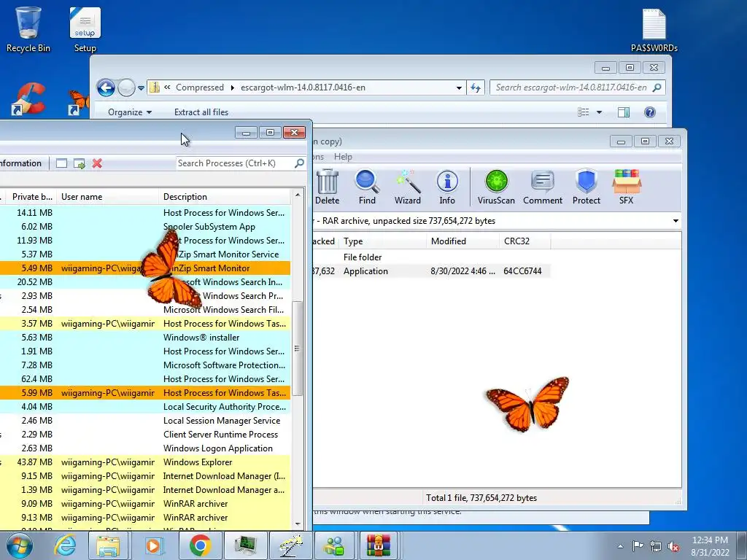
Task: Click the chevron before Compressed in the breadcrumb
Action: (167, 87)
